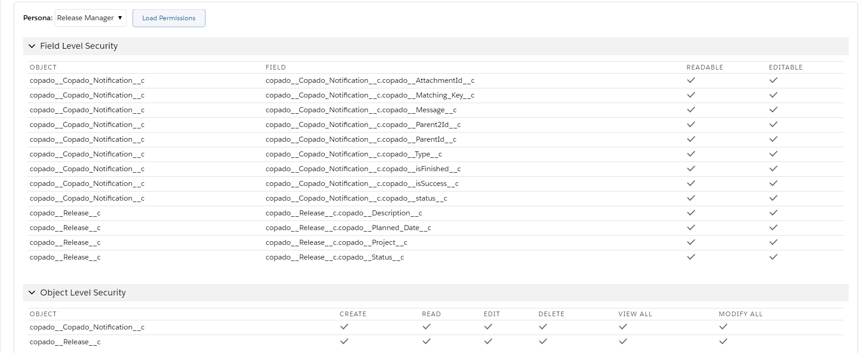The height and width of the screenshot is (353, 868).
Task: Click Editable checkmark for ParentId__c field
Action: (773, 139)
